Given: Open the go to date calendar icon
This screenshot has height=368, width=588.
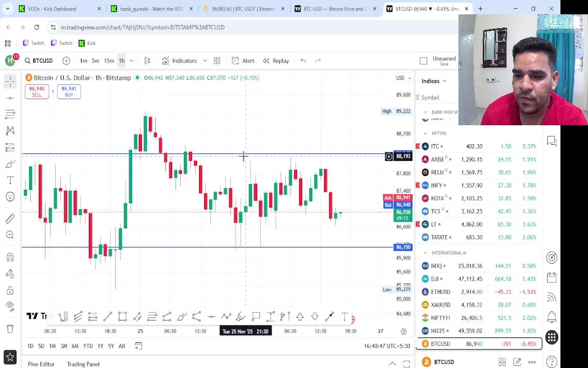Looking at the screenshot, I should (138, 346).
